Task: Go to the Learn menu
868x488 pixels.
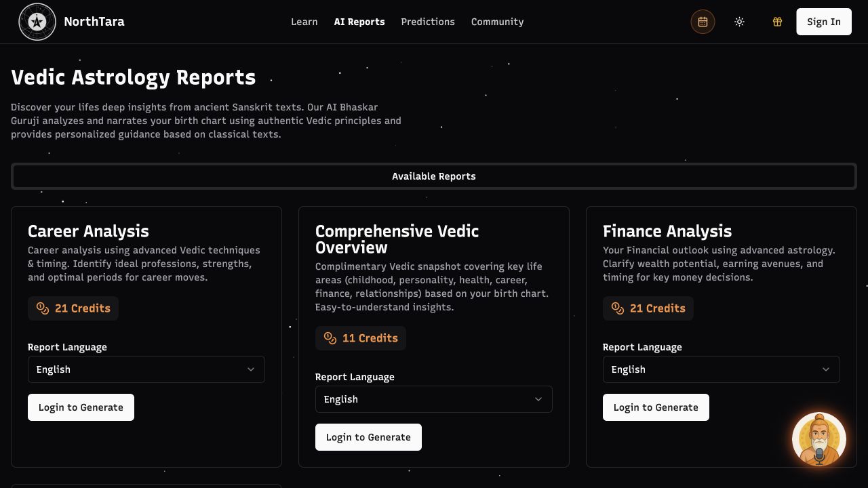Action: click(x=304, y=22)
